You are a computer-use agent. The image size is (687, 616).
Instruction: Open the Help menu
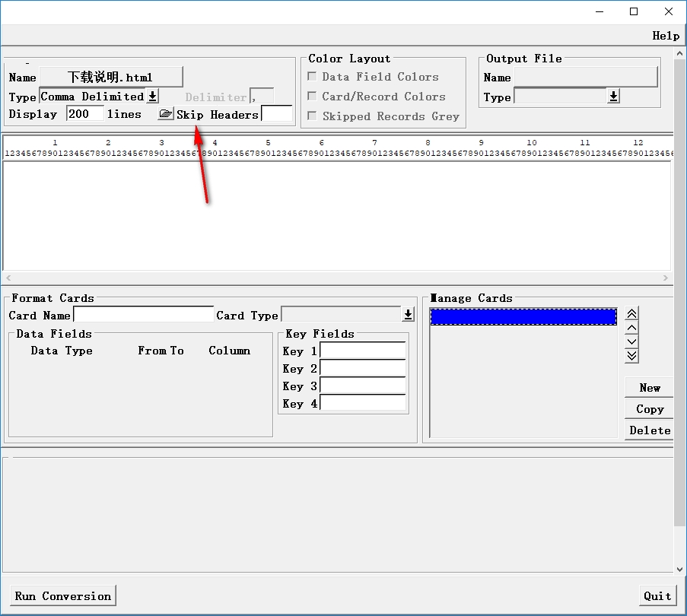click(666, 36)
